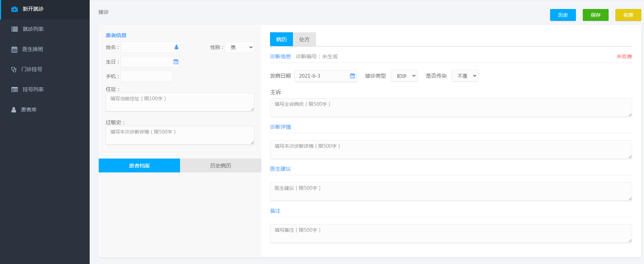Click the 诊断编号：未生成 text
This screenshot has height=264, width=644.
[x=317, y=57]
